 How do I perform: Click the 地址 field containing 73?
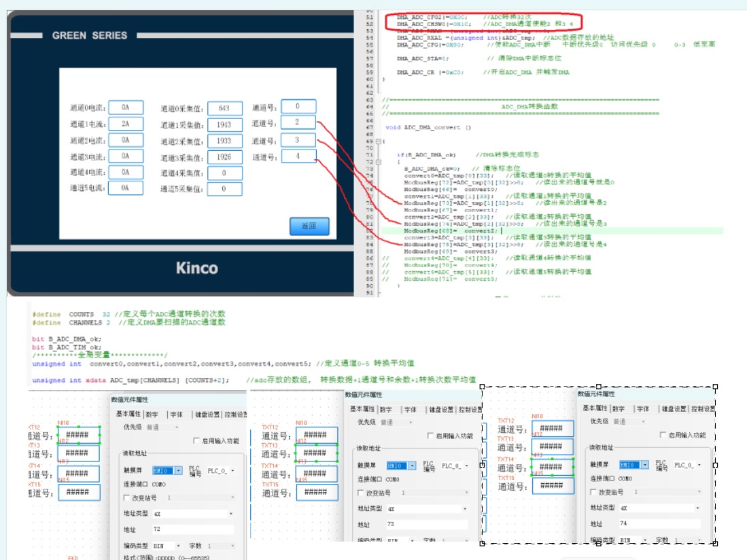[x=428, y=524]
